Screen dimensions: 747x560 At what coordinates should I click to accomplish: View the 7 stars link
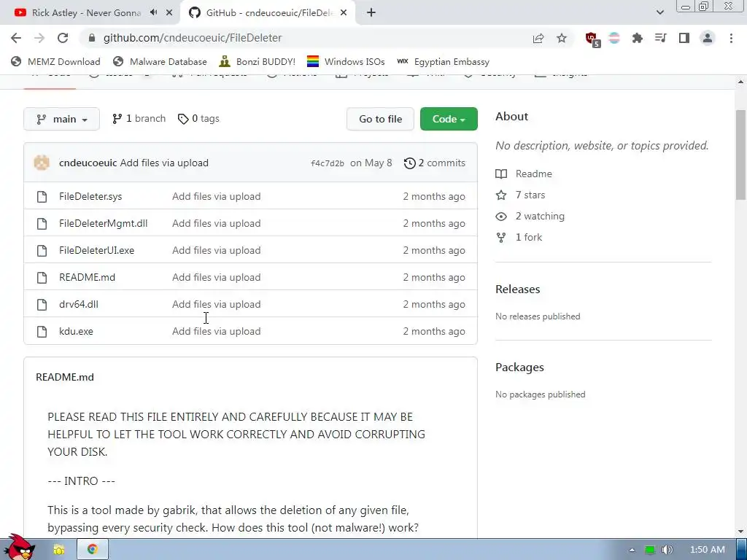pyautogui.click(x=521, y=195)
